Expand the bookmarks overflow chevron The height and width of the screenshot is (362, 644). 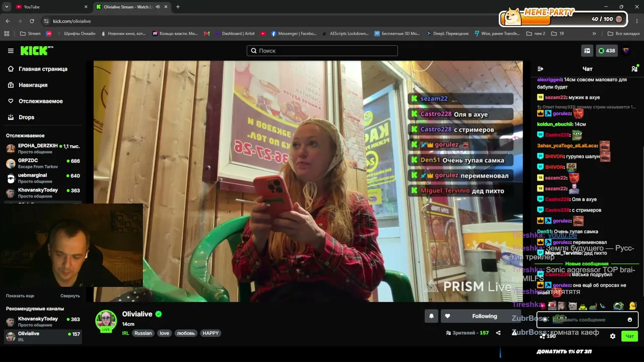click(x=594, y=34)
